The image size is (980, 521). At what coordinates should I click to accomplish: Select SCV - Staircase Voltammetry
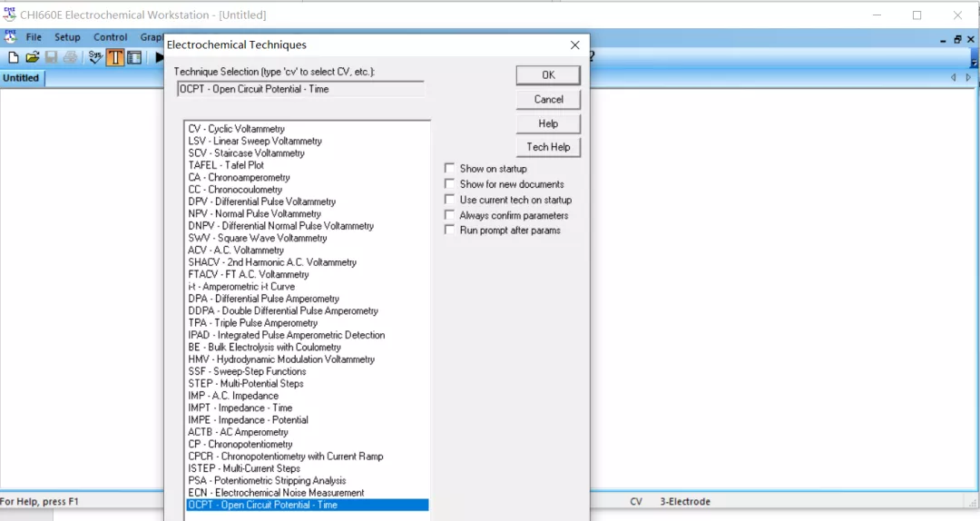coord(246,153)
